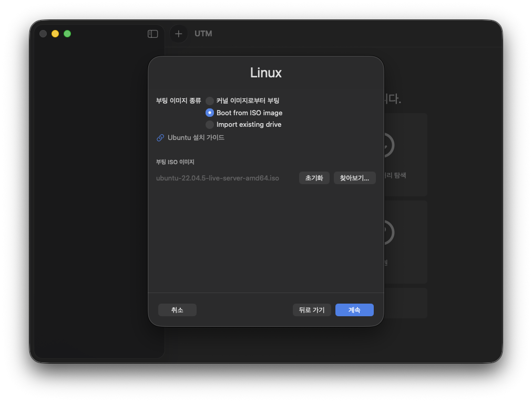Click the yellow minimize window button
This screenshot has width=532, height=402.
coord(55,34)
